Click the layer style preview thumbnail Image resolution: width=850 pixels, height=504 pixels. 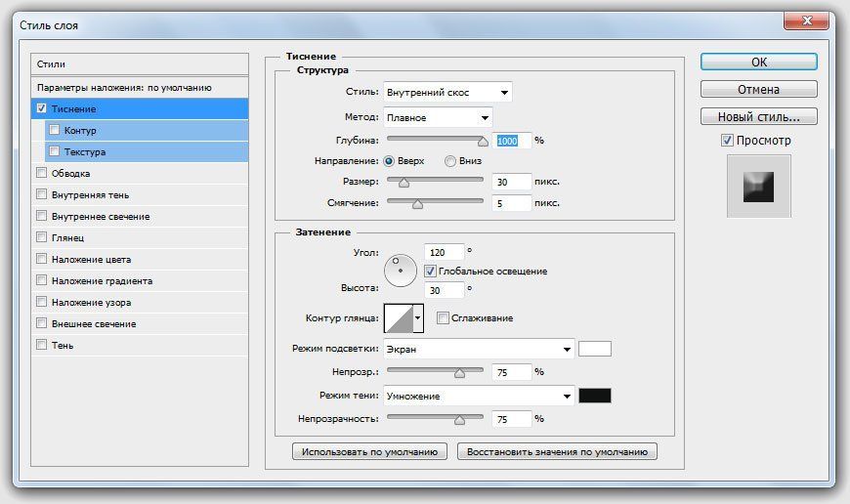758,188
